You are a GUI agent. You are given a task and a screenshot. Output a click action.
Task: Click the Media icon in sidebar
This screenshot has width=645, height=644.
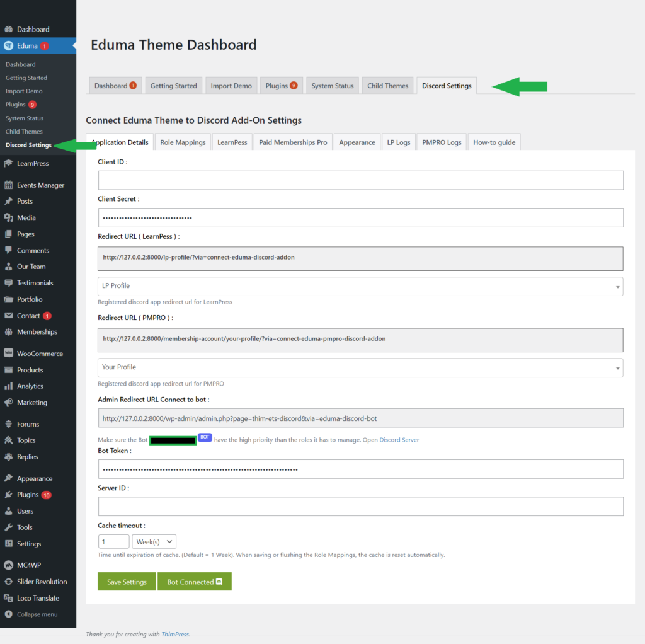(9, 217)
